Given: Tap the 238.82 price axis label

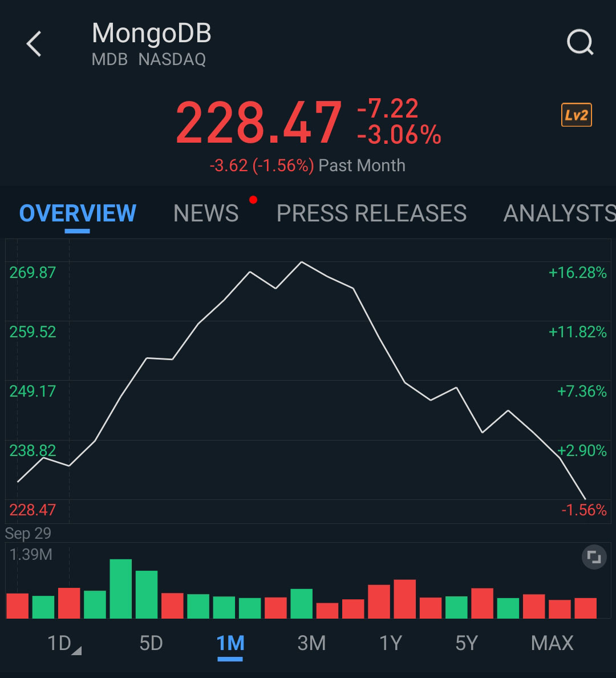Looking at the screenshot, I should coord(33,451).
